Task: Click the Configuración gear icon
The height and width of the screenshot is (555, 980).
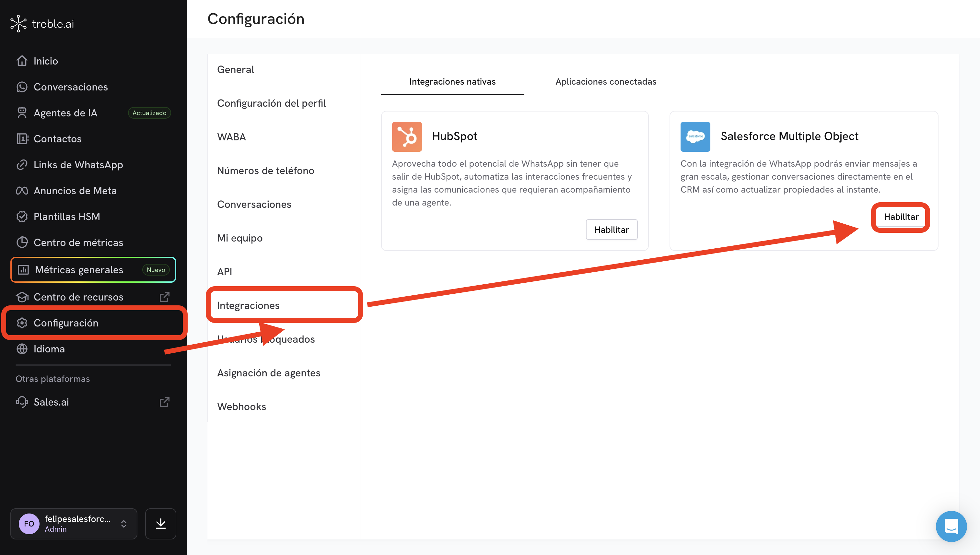Action: [22, 323]
